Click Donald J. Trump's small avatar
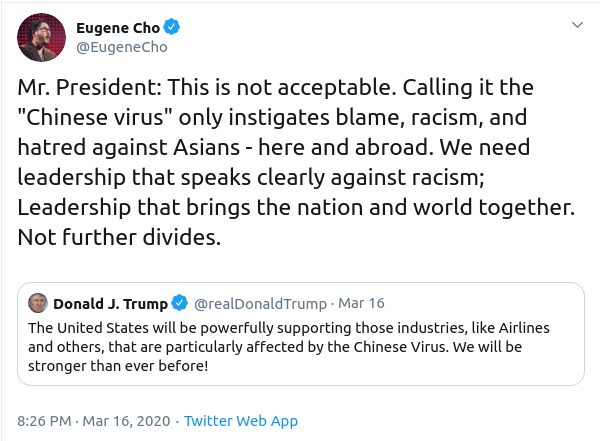600x441 pixels. coord(37,303)
